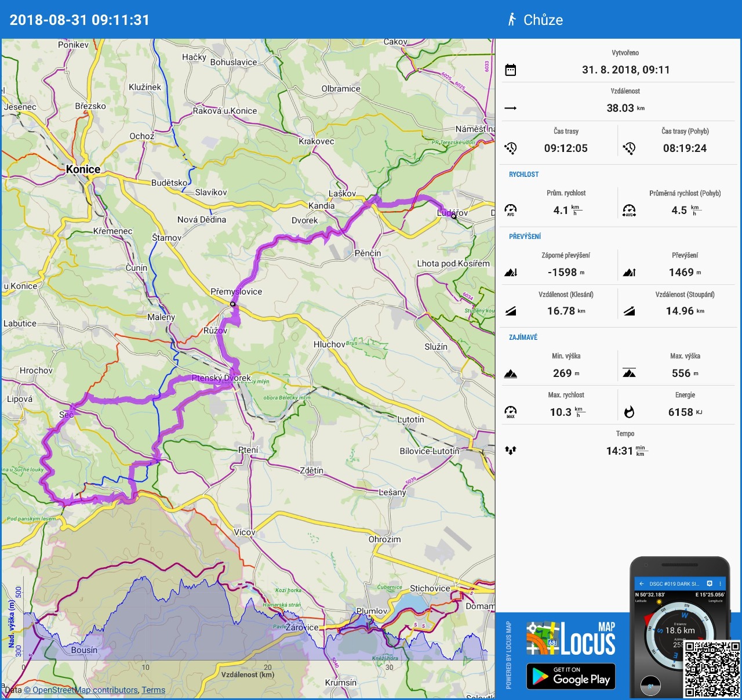This screenshot has width=742, height=700.
Task: Click the Ludéřov track endpoint marker
Action: coord(454,216)
